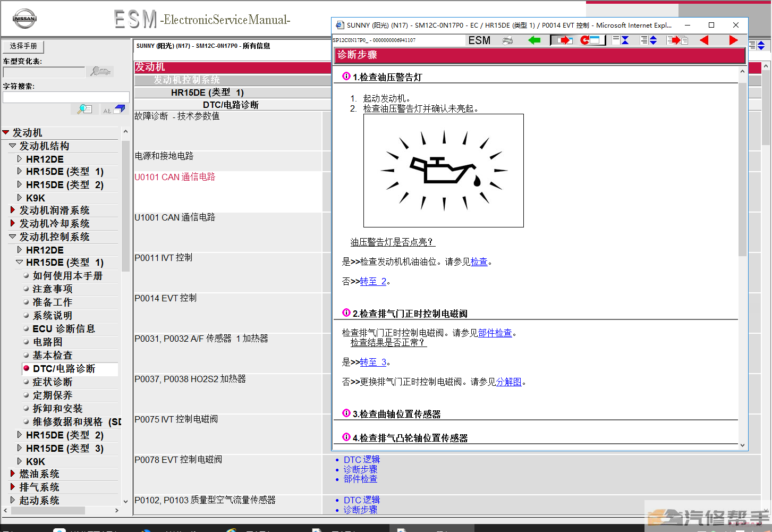Click the 车型变化表 input field
772x532 pixels.
click(44, 72)
